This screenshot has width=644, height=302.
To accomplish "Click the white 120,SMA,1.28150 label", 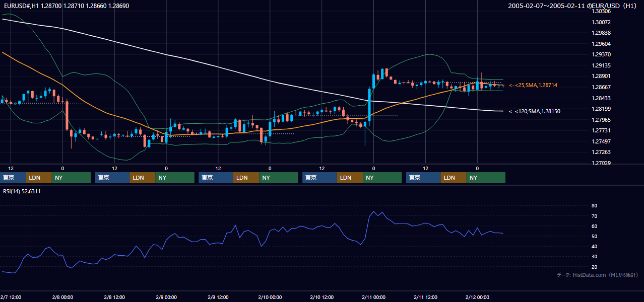I will (x=535, y=111).
